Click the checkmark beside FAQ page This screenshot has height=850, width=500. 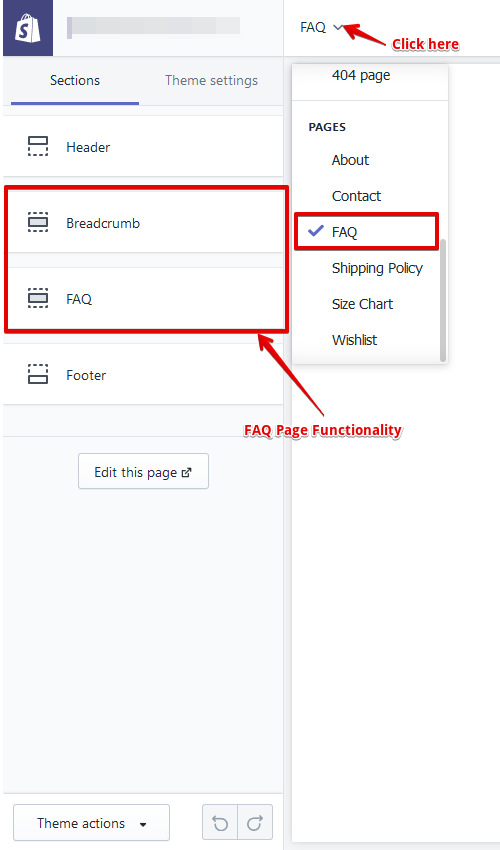[x=316, y=231]
